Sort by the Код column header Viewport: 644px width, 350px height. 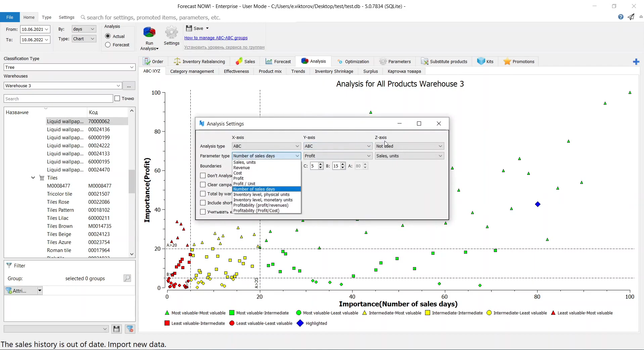point(107,112)
